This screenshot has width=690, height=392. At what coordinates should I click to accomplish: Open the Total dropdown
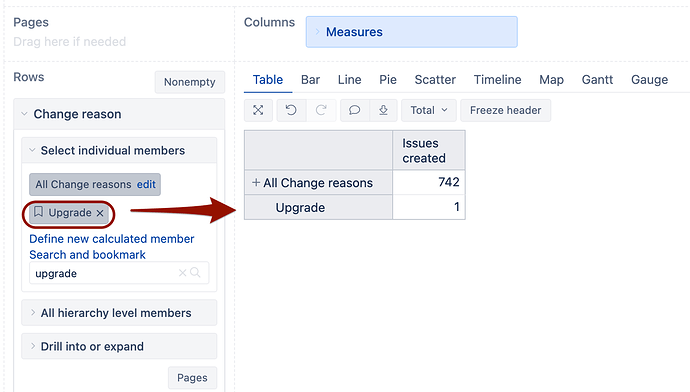[429, 110]
